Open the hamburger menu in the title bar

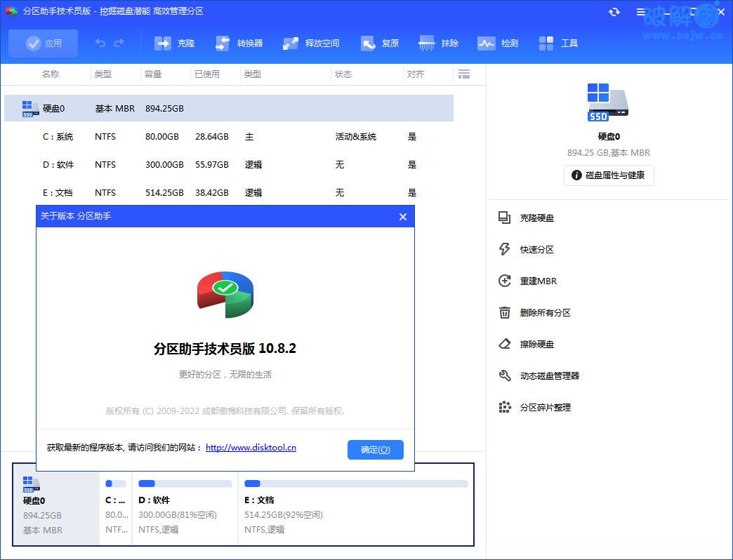pos(640,12)
